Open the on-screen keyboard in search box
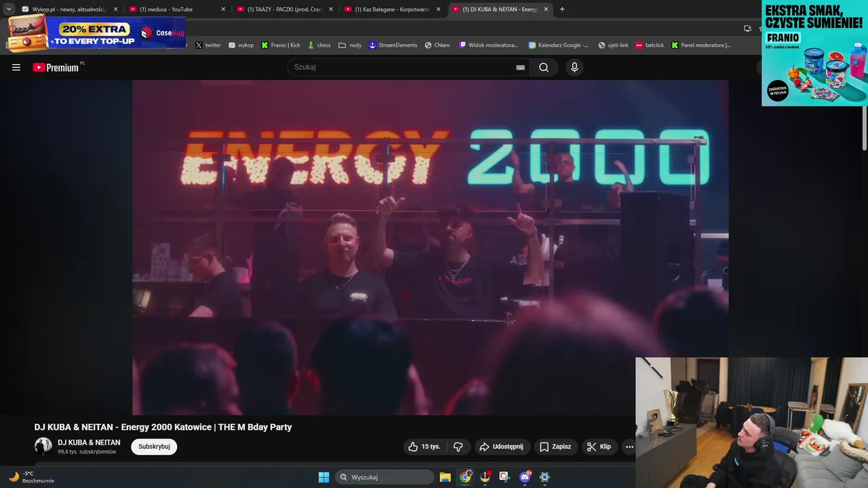The height and width of the screenshot is (488, 868). click(520, 67)
